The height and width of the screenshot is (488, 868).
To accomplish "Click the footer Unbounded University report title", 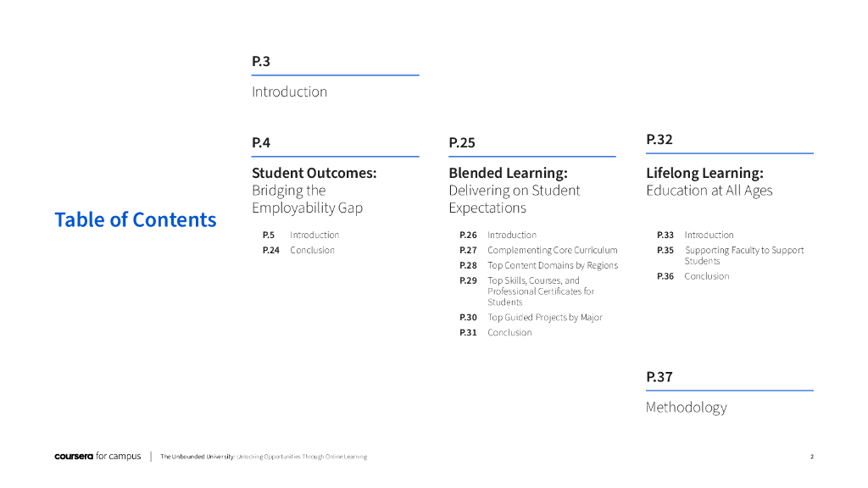I will (264, 457).
